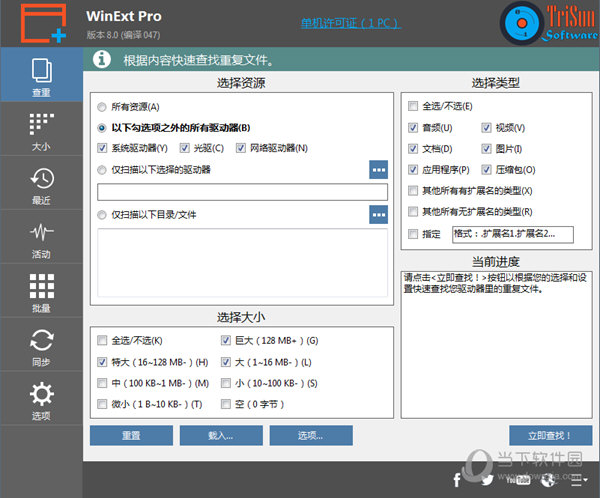The width and height of the screenshot is (600, 498).
Task: Click the directories/files list box
Action: click(x=243, y=263)
